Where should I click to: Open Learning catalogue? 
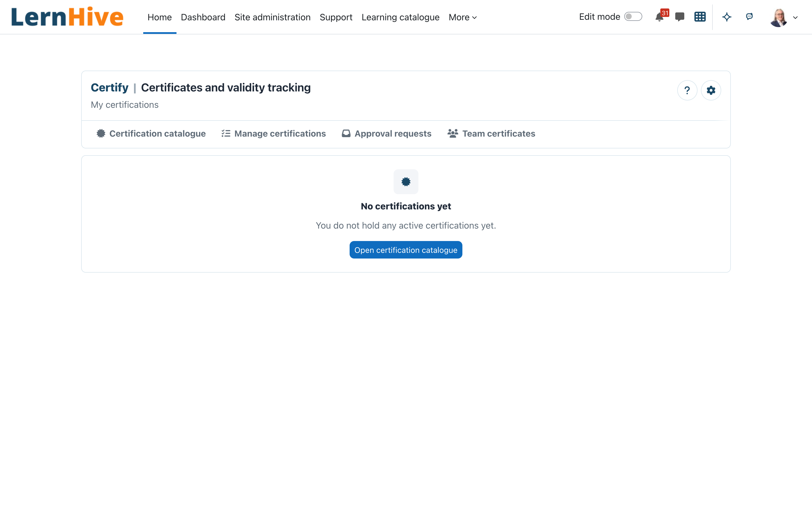click(400, 17)
